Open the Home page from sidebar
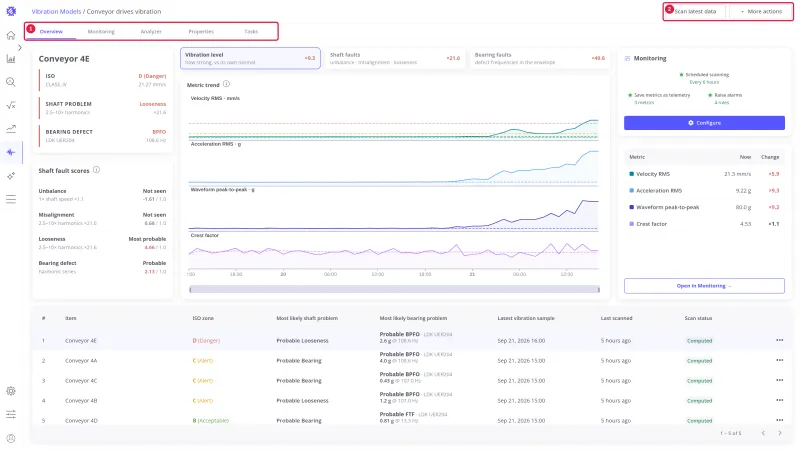 (x=11, y=35)
